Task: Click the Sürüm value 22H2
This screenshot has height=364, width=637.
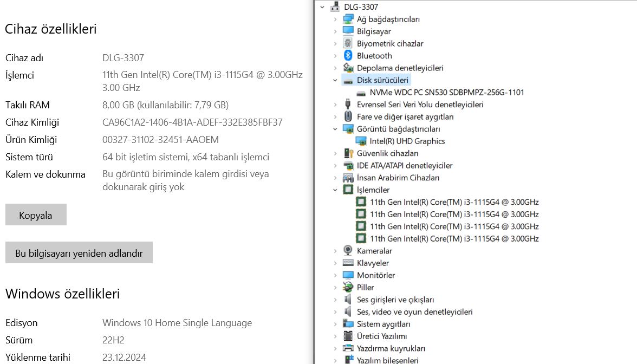Action: point(113,340)
